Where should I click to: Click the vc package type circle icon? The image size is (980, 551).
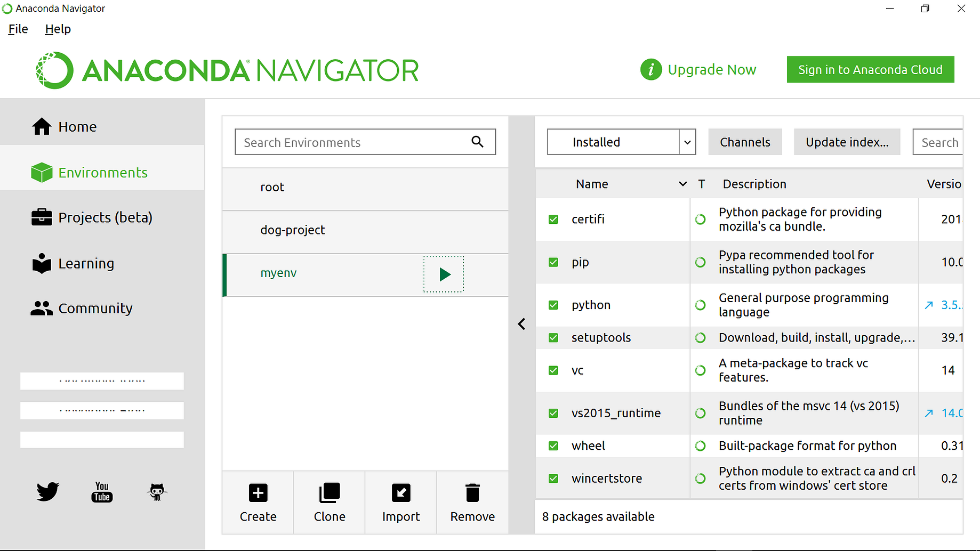tap(701, 370)
